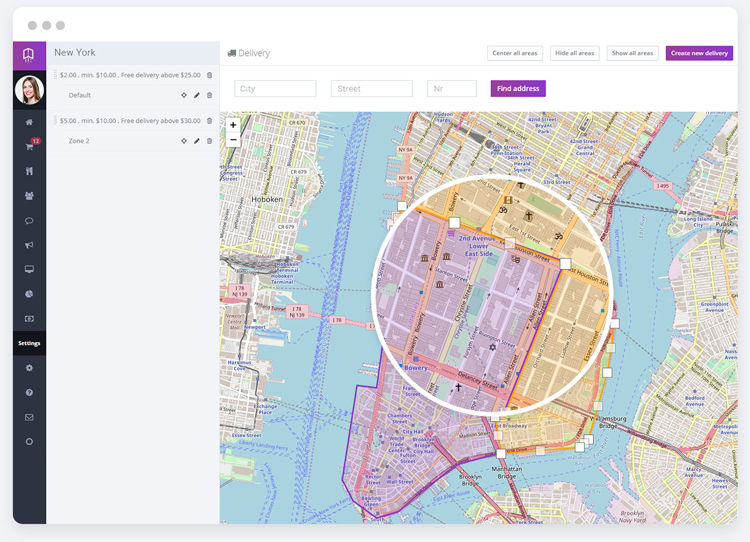The width and height of the screenshot is (750, 542).
Task: Open the user profile avatar
Action: click(x=29, y=90)
